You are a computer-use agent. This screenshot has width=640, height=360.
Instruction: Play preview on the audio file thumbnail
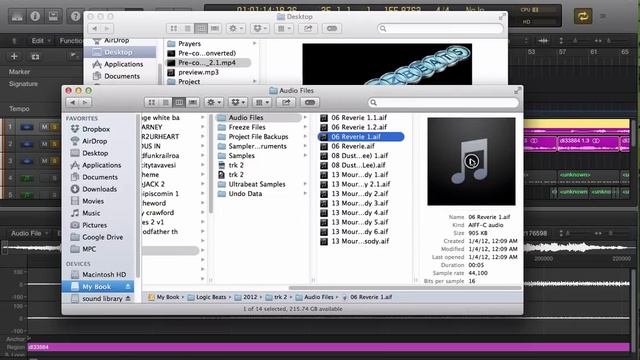click(x=471, y=162)
